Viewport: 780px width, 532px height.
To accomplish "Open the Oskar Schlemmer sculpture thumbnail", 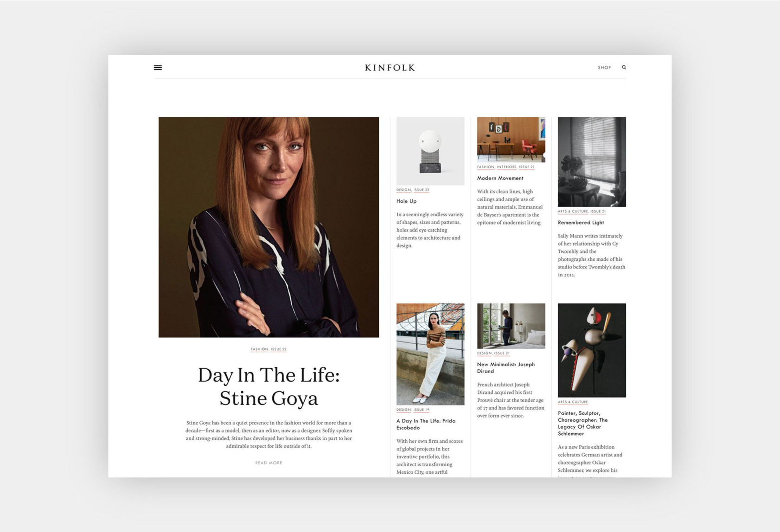I will pos(592,350).
